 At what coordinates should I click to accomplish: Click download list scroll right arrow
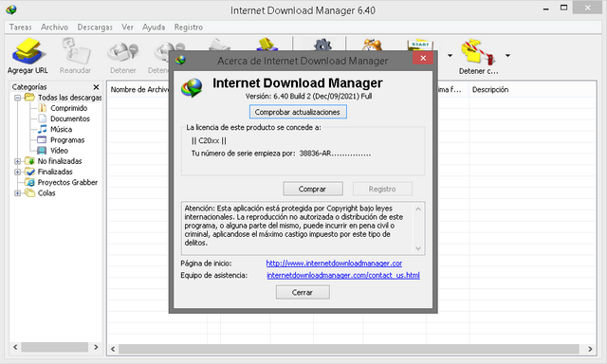tap(590, 349)
